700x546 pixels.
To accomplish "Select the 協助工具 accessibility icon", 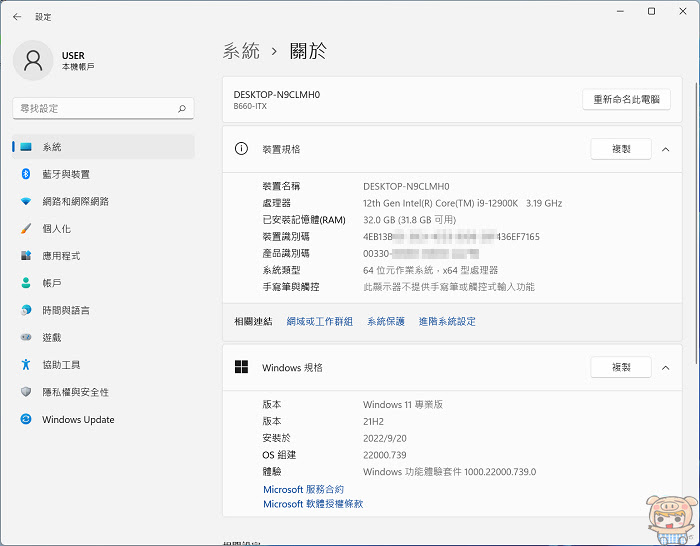I will tap(26, 364).
